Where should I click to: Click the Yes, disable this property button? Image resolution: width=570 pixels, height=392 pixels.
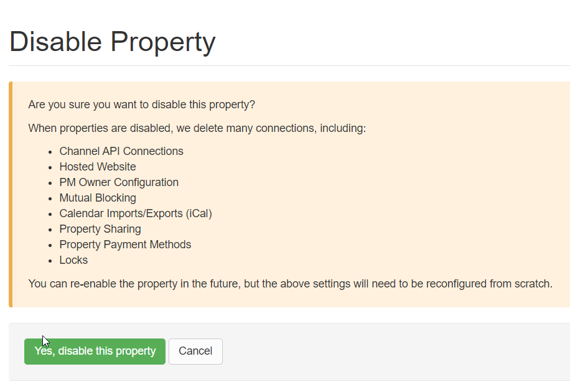(95, 351)
